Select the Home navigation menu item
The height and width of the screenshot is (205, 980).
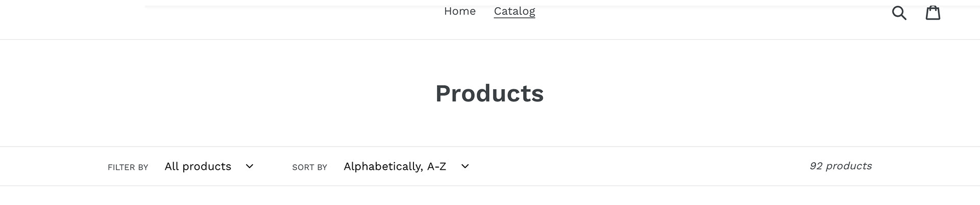pyautogui.click(x=459, y=11)
